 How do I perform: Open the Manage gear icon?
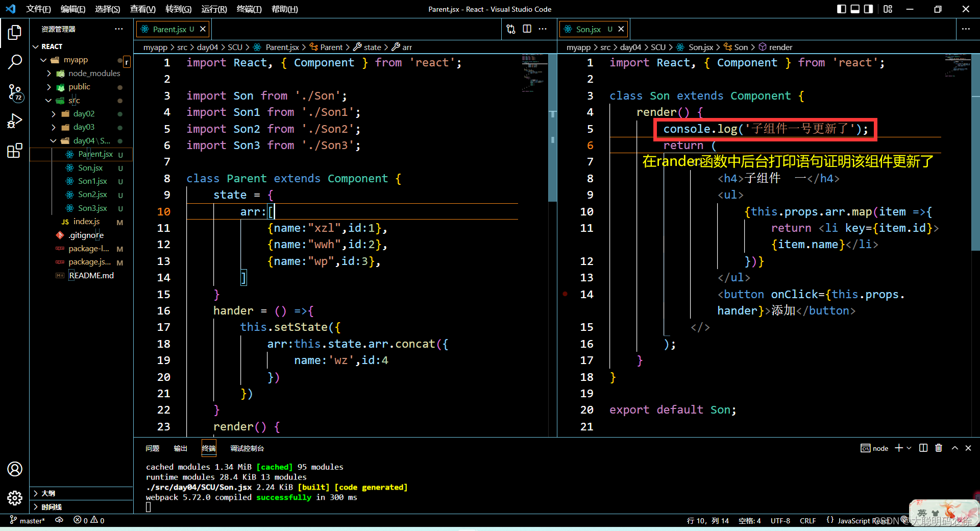tap(15, 498)
